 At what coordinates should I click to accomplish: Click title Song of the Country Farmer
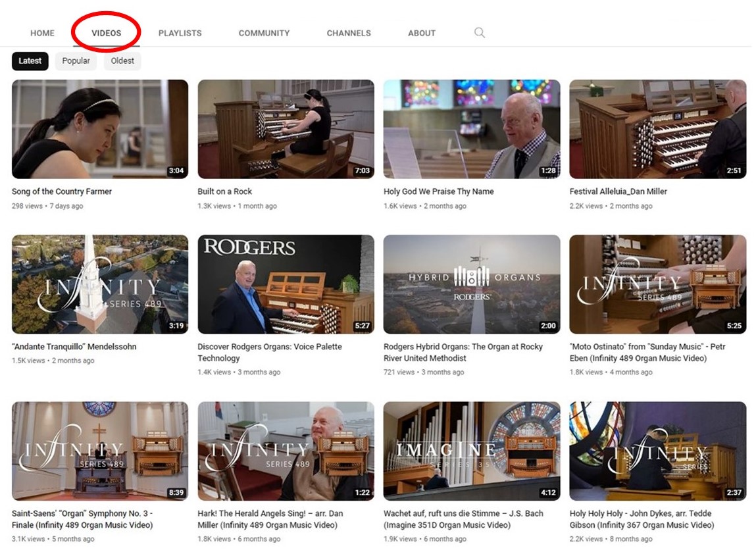click(62, 191)
